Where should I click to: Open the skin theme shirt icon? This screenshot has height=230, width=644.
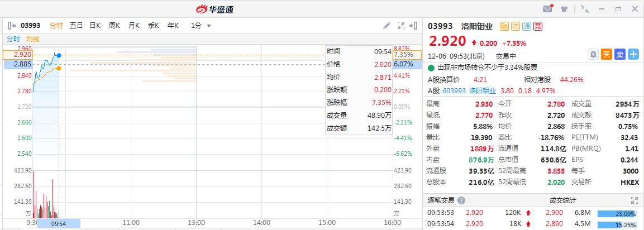coord(564,8)
